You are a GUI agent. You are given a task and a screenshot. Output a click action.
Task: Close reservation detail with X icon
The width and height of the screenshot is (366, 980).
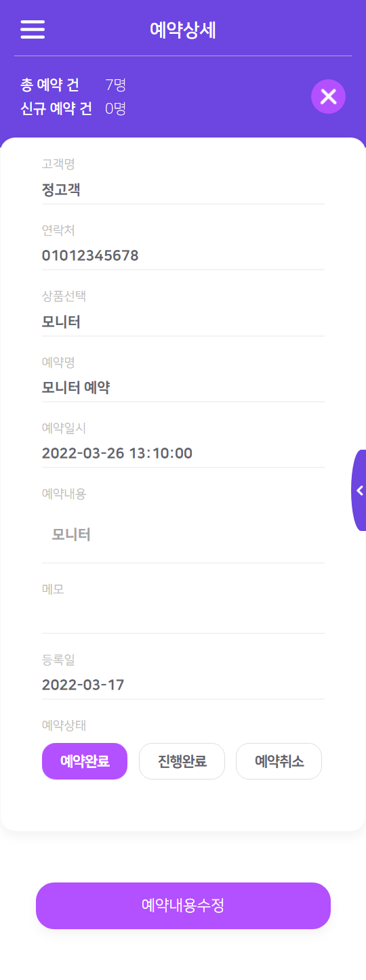pos(328,96)
